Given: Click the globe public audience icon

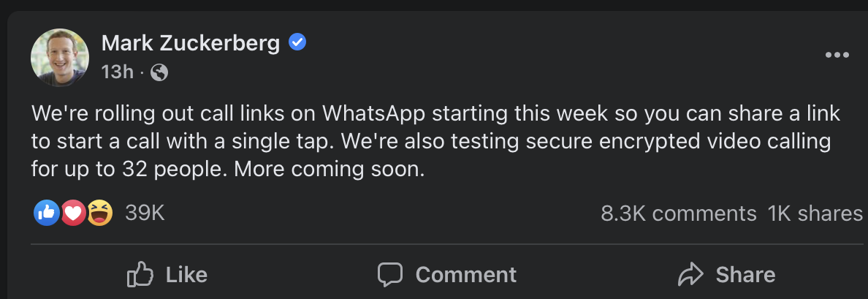Looking at the screenshot, I should click(159, 72).
